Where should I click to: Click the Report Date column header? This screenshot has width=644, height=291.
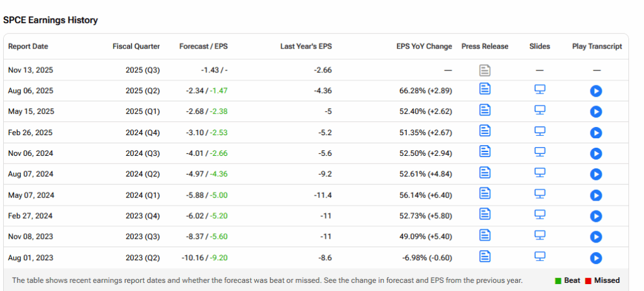28,47
